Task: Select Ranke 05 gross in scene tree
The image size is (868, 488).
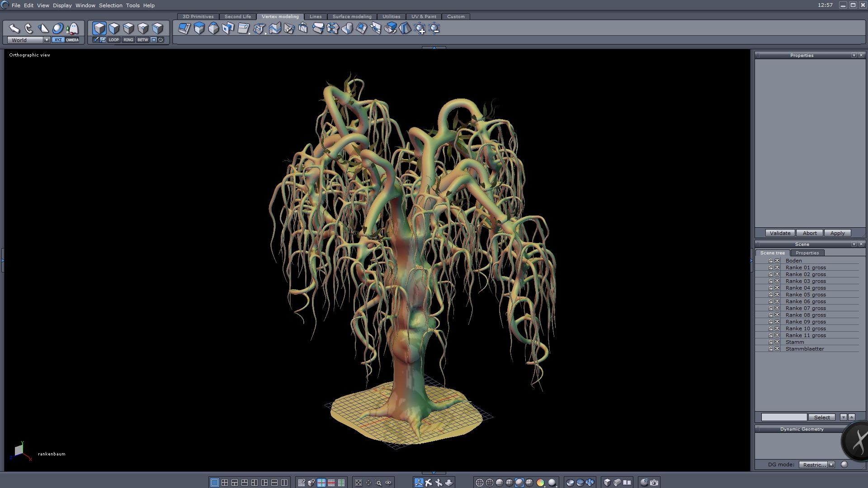Action: tap(805, 295)
